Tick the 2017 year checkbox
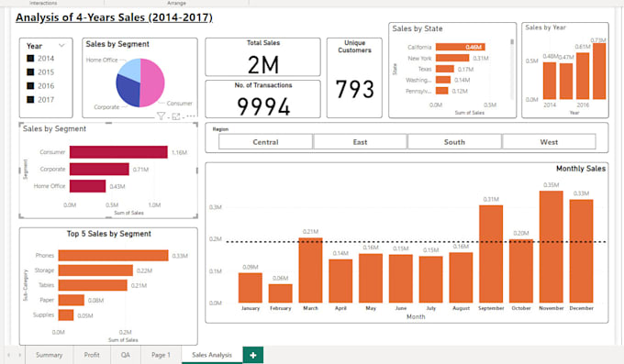Screen dimensions: 624x364 30,99
